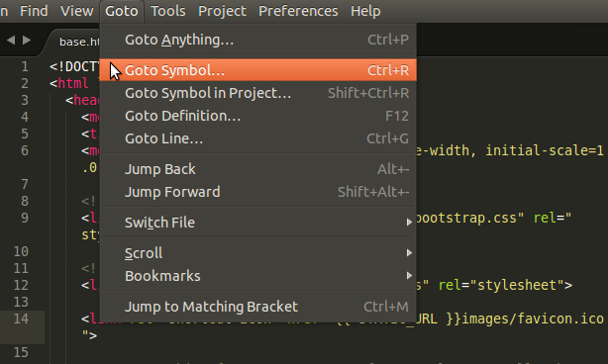
Task: Open the Preferences menu
Action: coord(298,11)
